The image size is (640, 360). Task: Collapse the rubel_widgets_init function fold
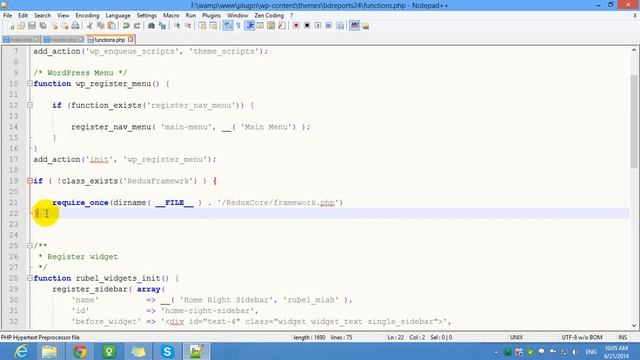[29, 278]
